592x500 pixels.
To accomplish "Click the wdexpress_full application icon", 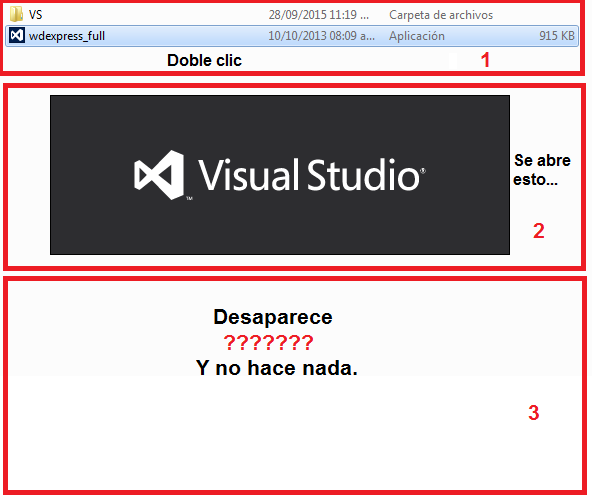I will pos(17,35).
